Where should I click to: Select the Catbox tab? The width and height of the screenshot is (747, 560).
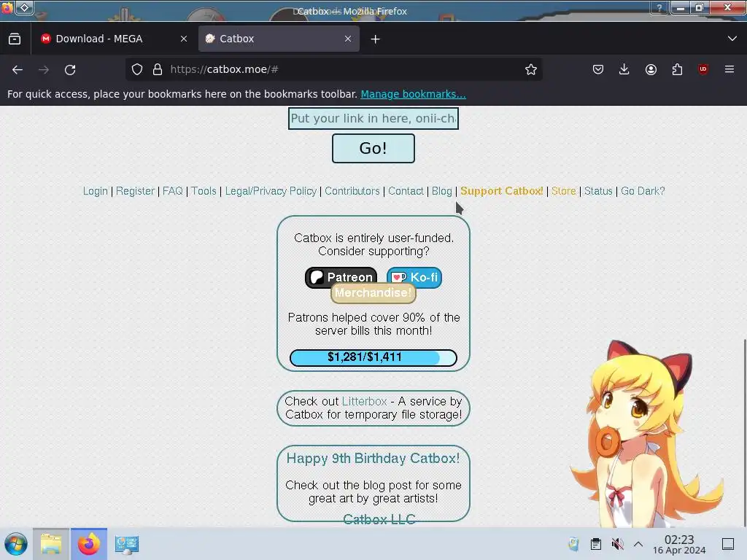[x=279, y=39]
